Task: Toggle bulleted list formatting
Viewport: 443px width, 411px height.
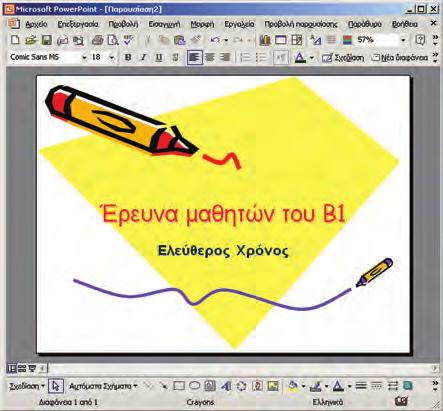Action: point(261,58)
